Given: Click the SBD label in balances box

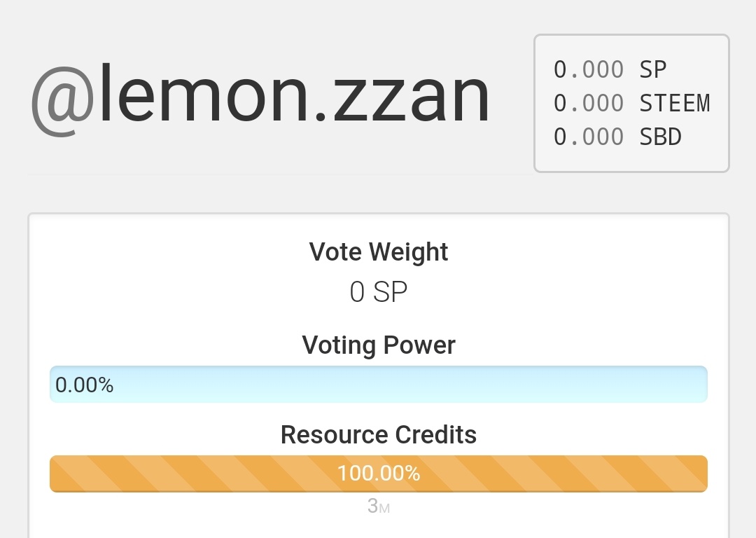Looking at the screenshot, I should coord(660,137).
